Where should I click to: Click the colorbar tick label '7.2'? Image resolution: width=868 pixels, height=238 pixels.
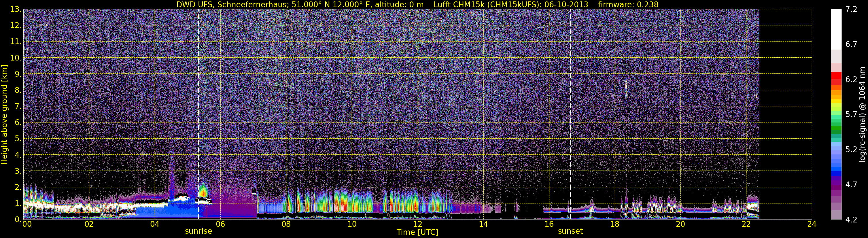pyautogui.click(x=851, y=9)
